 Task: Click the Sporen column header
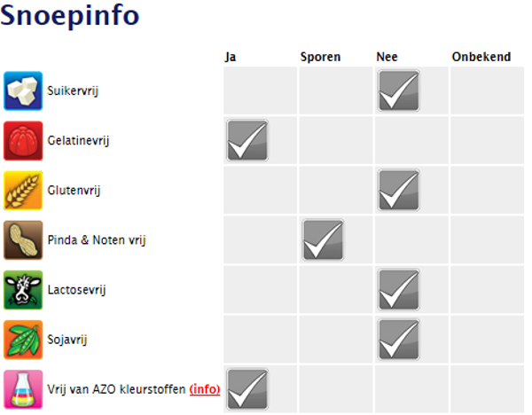pyautogui.click(x=321, y=57)
